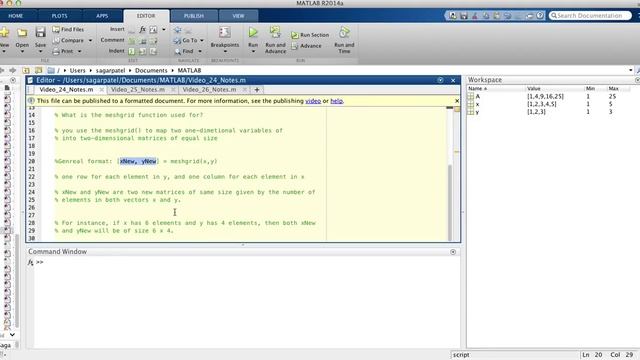Click the Save icon in quick access toolbar

point(464,16)
